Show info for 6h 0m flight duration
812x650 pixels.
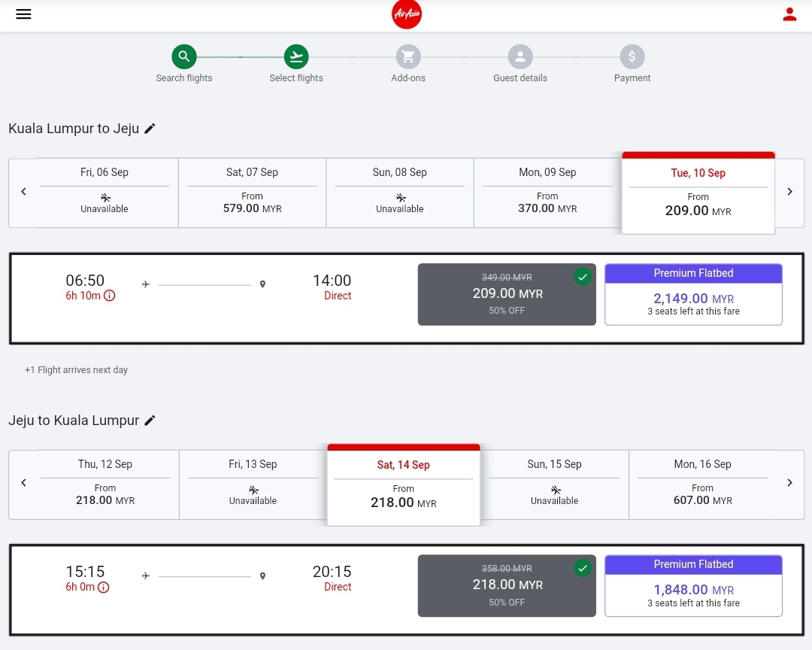click(104, 587)
